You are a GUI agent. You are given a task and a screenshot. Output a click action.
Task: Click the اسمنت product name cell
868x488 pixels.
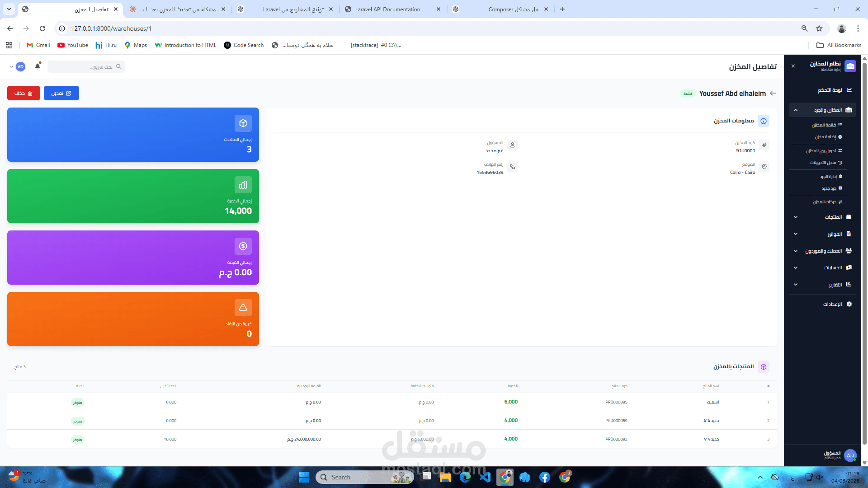tap(713, 402)
